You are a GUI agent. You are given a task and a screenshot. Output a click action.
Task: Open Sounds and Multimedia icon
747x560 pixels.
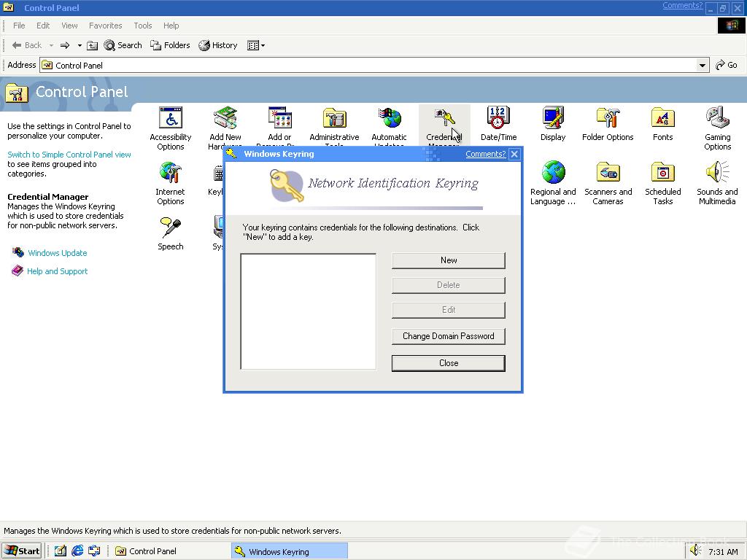point(718,183)
